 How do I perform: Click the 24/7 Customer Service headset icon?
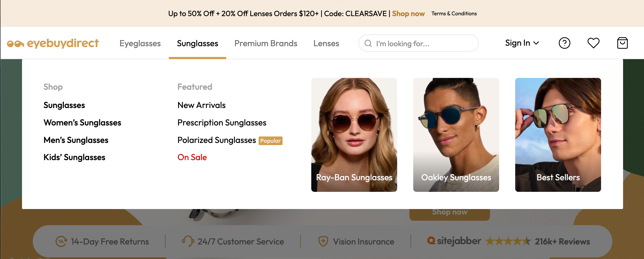click(x=188, y=241)
